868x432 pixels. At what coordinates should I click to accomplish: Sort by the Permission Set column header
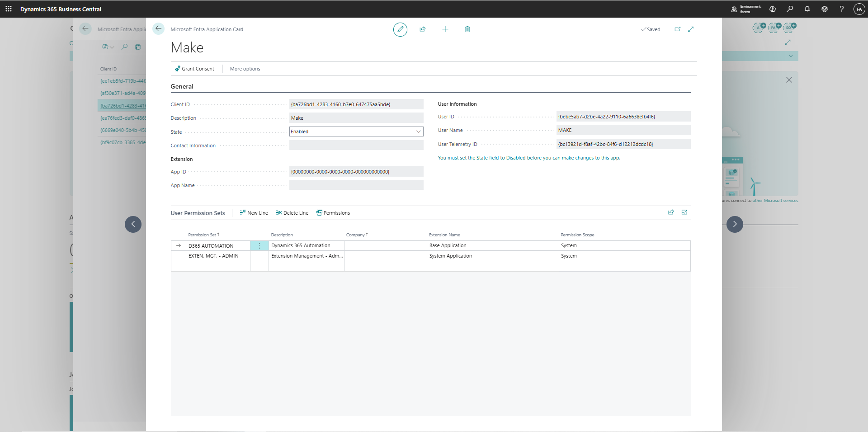[x=203, y=235]
